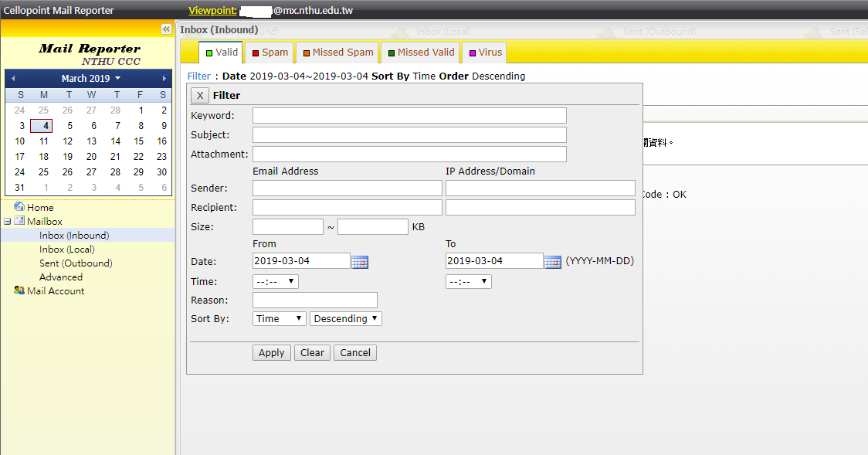The width and height of the screenshot is (868, 455).
Task: Click the Clear button
Action: pos(312,353)
